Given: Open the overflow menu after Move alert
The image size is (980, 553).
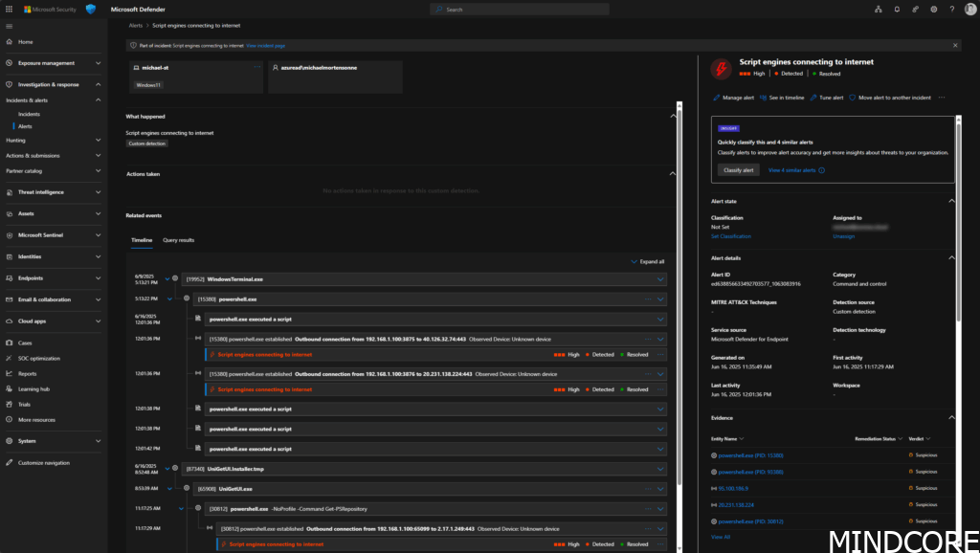Looking at the screenshot, I should (942, 98).
